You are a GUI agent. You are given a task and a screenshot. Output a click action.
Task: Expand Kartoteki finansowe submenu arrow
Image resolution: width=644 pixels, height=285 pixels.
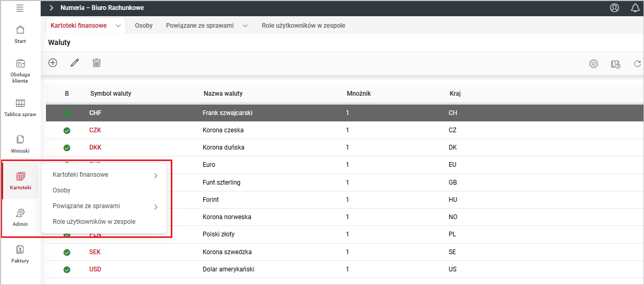pyautogui.click(x=156, y=176)
